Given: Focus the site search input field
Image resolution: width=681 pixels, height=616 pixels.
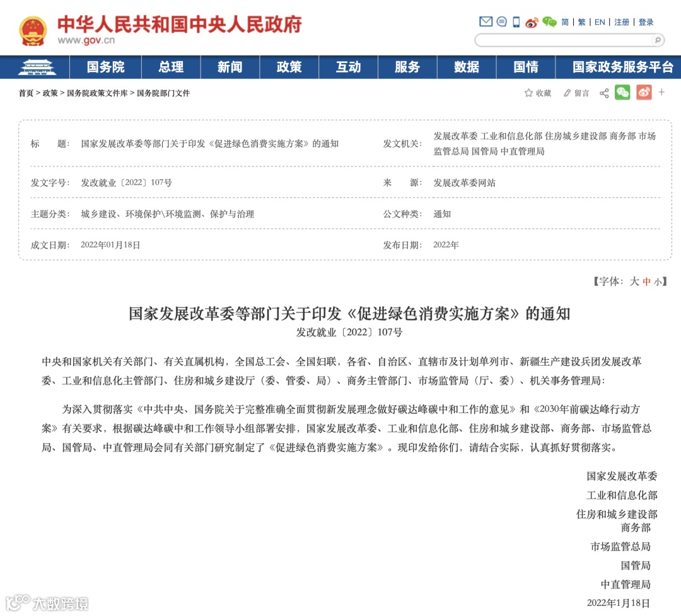Looking at the screenshot, I should 564,40.
